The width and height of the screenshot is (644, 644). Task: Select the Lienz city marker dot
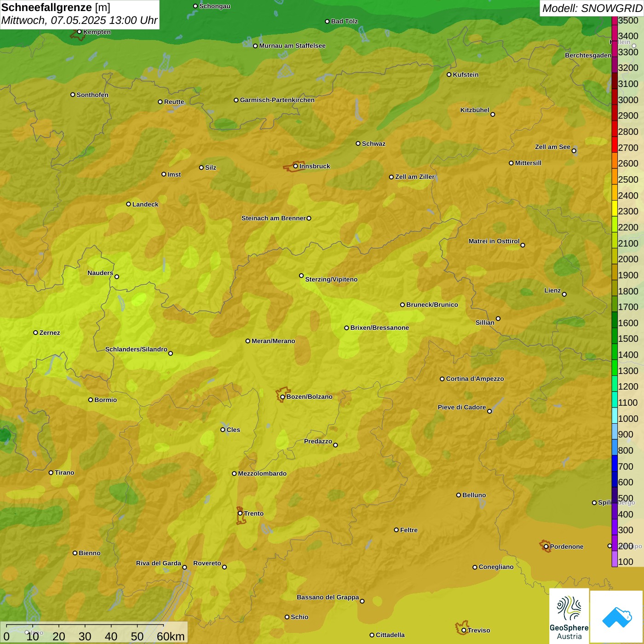pos(564,294)
